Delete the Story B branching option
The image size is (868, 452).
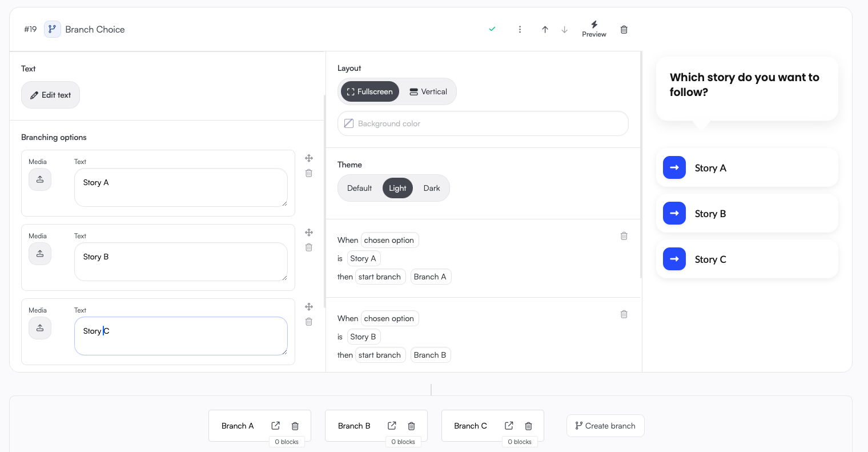click(309, 247)
